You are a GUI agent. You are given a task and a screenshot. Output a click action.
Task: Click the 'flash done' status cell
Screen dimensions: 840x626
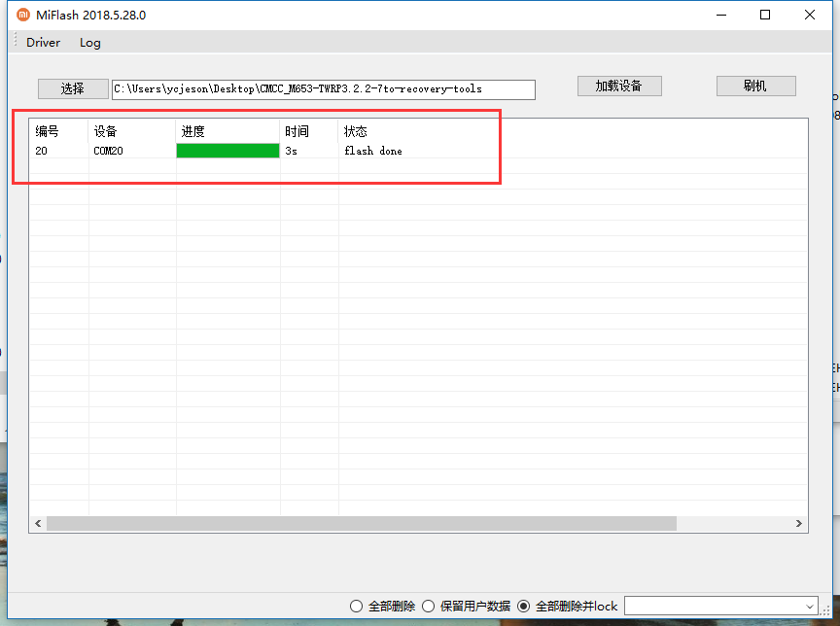point(373,151)
